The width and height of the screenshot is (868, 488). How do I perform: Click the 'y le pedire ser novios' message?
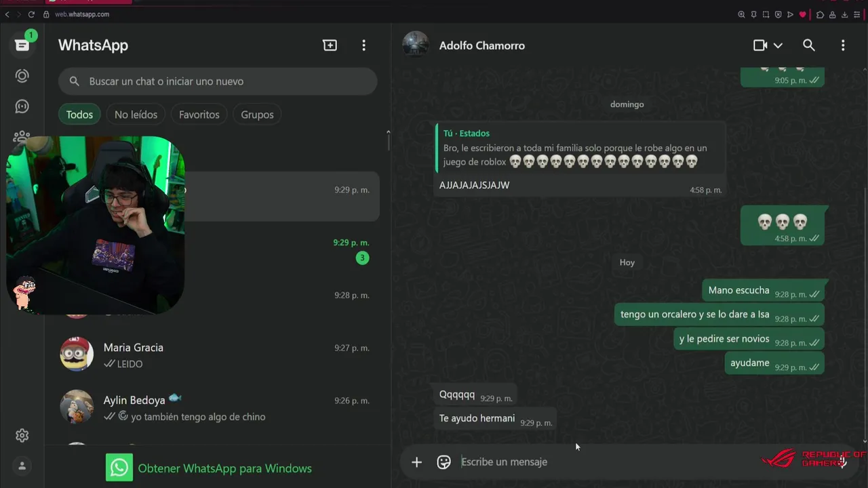[749, 340]
